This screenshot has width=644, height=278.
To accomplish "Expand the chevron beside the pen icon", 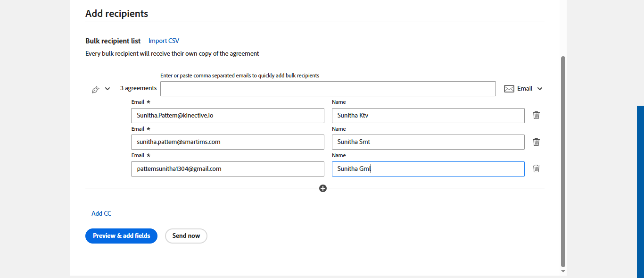I will [x=107, y=89].
